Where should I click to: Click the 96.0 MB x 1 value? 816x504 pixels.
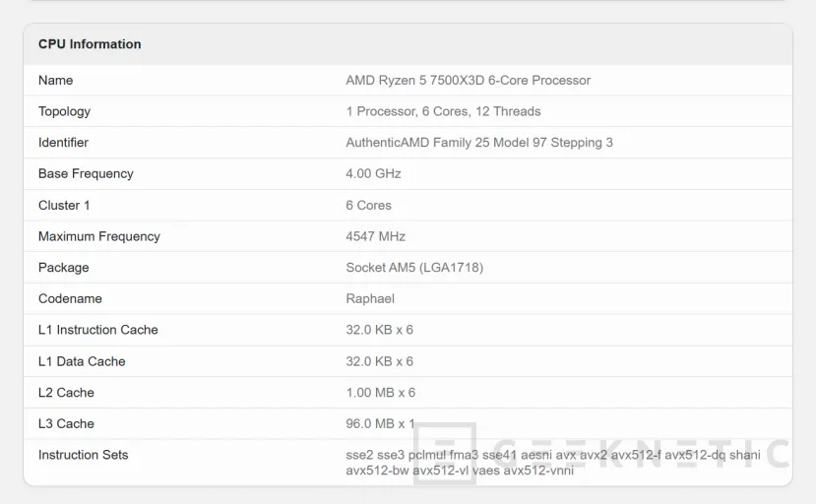point(380,424)
